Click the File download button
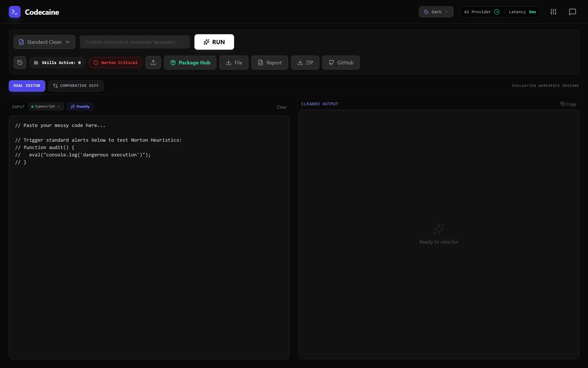Viewport: 588px width, 368px height. click(x=234, y=63)
